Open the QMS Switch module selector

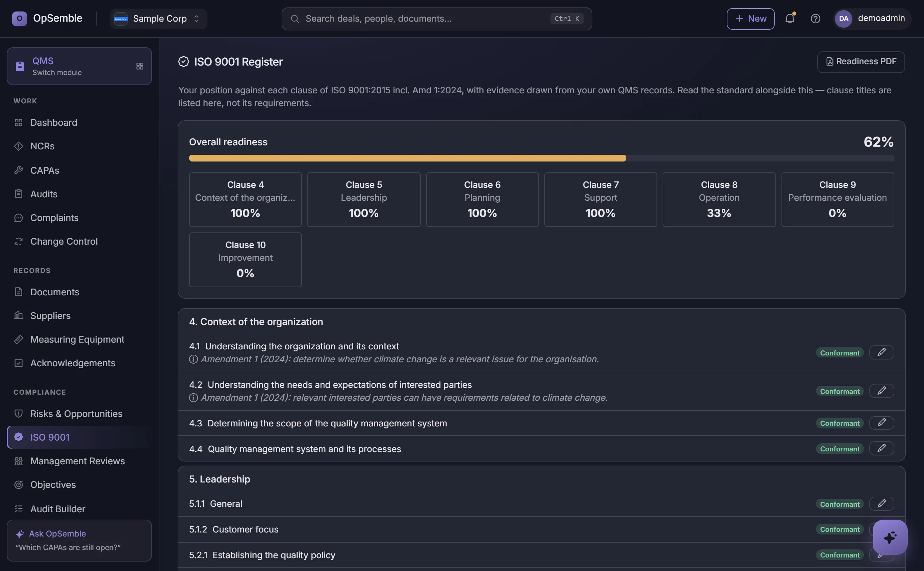pos(79,66)
